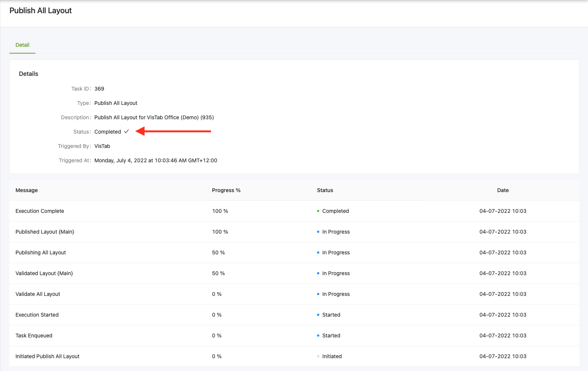Click the blue status dot for Published Layout {Main}
The height and width of the screenshot is (371, 588).
(318, 232)
